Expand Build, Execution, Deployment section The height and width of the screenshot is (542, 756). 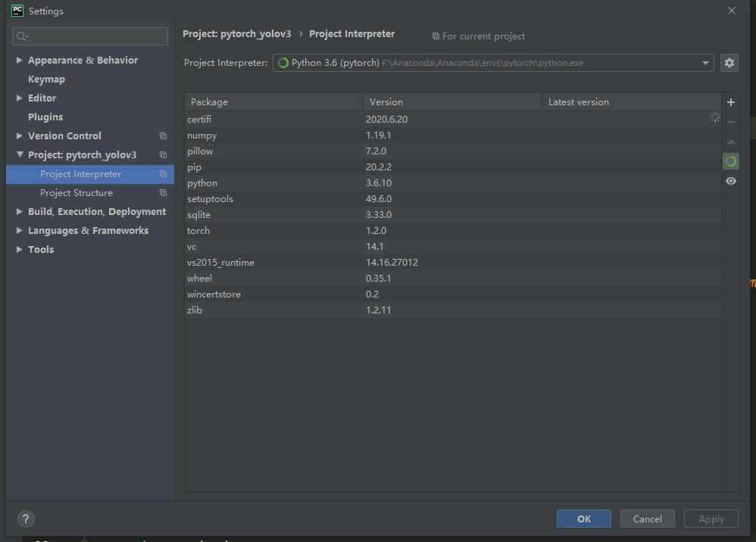coord(19,211)
